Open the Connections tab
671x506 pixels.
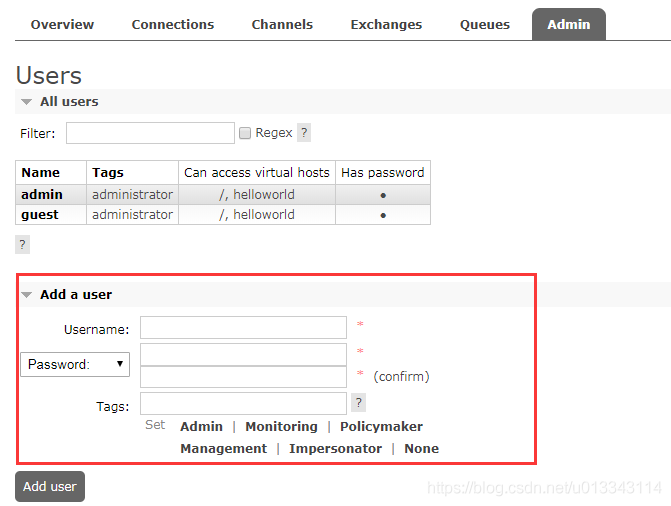pos(173,25)
